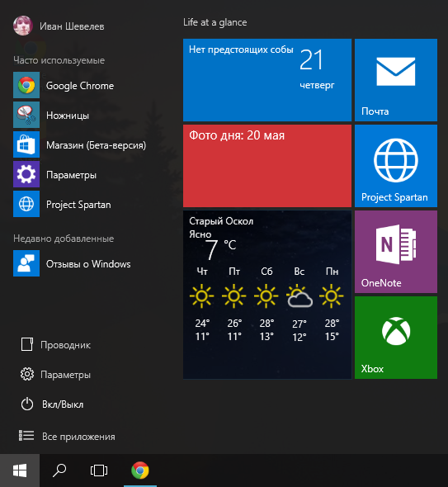Screen dimensions: 448x487
Task: Open the Старый Оскол weather tile
Action: coord(267,295)
